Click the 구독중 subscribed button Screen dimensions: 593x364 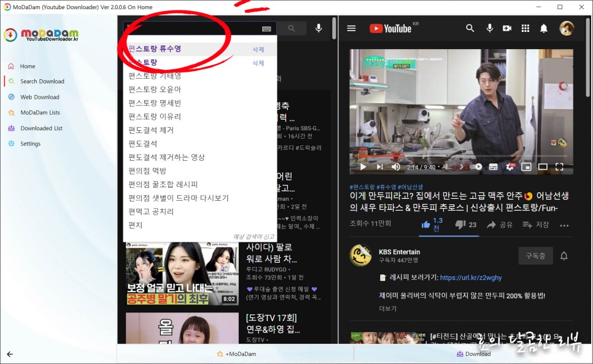[x=535, y=256]
